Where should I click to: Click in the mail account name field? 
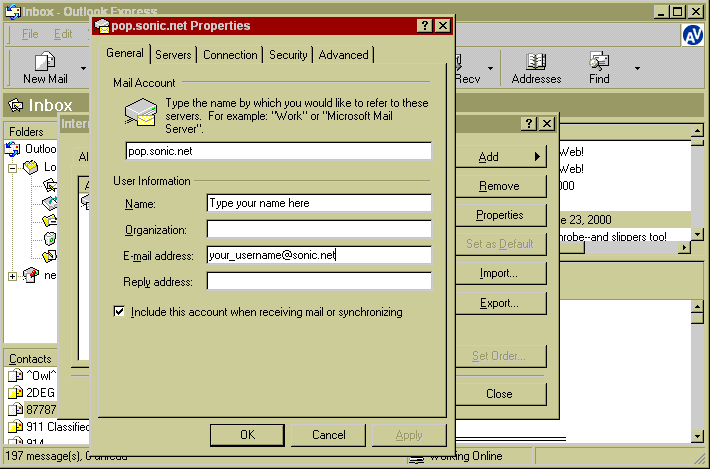278,151
